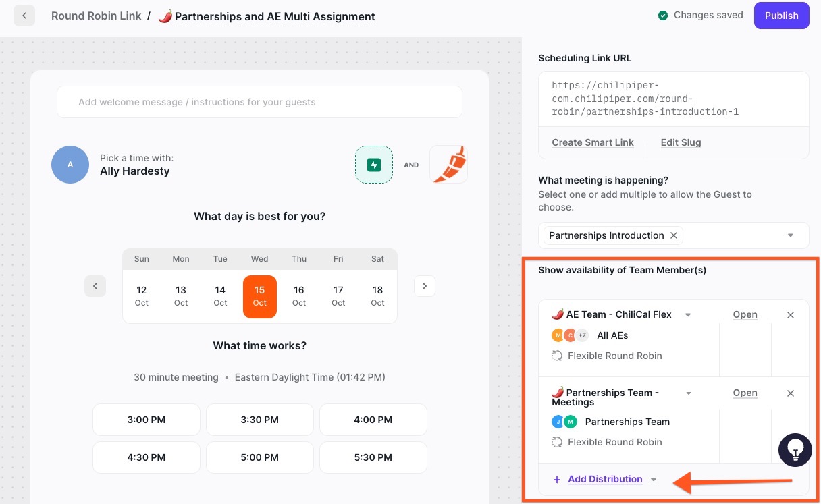Expand the Partnerships Team - Meetings dropdown
The image size is (821, 504).
[x=689, y=393]
